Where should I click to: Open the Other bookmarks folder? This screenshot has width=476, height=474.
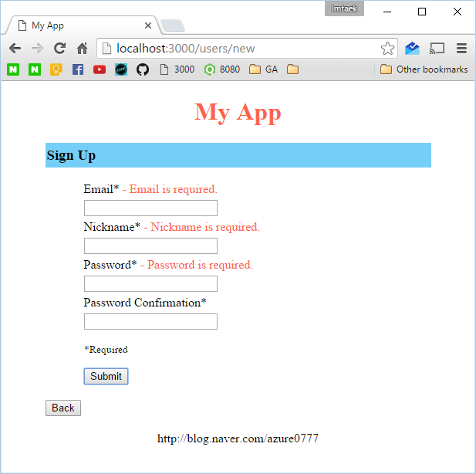[424, 69]
